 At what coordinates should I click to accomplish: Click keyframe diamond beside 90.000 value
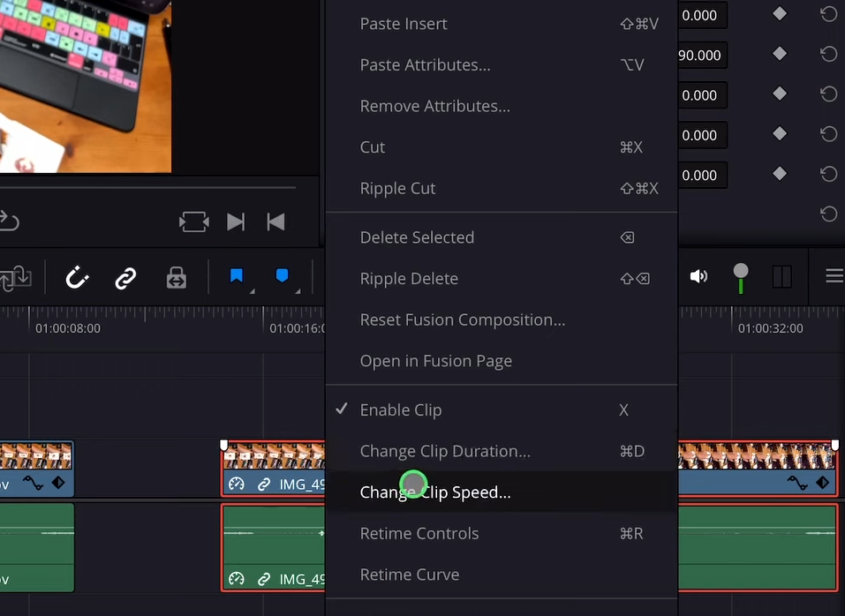[780, 54]
